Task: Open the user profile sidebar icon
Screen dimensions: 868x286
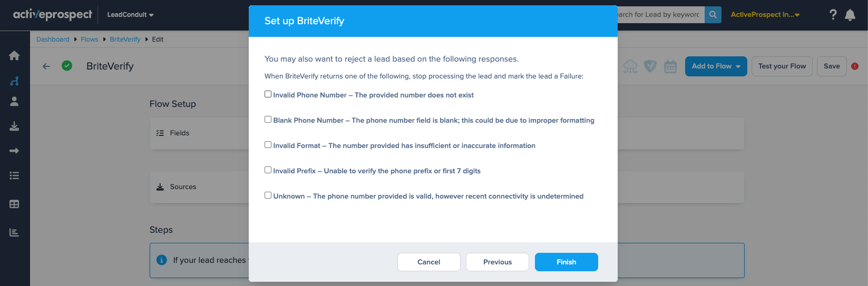Action: tap(14, 101)
